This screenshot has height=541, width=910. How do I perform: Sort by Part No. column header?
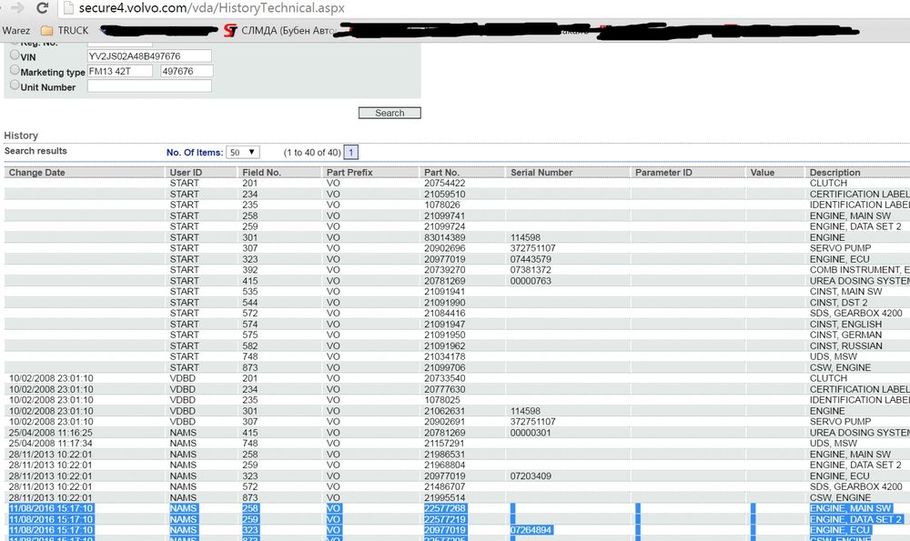click(441, 172)
